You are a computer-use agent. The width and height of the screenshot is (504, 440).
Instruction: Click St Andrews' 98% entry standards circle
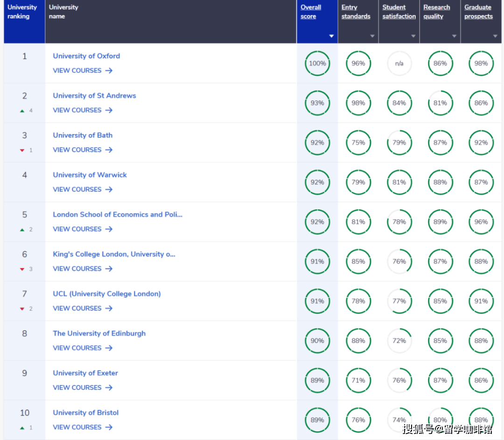click(358, 103)
